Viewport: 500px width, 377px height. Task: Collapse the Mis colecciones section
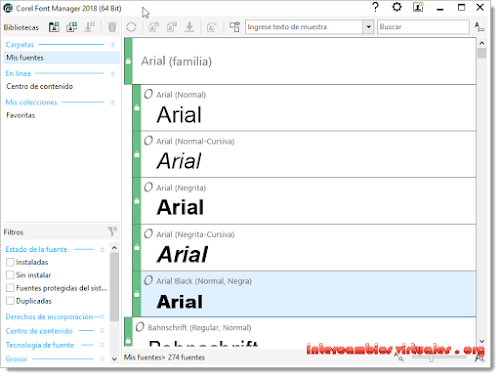click(x=113, y=102)
